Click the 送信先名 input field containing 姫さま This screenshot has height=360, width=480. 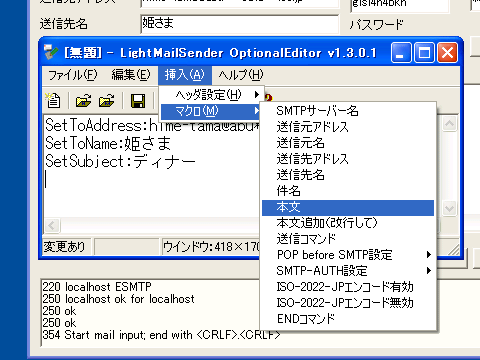(239, 24)
